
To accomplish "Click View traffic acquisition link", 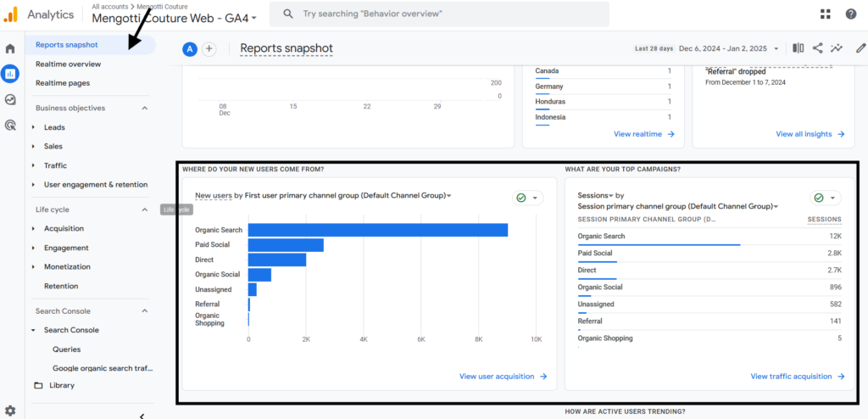I will tap(797, 377).
